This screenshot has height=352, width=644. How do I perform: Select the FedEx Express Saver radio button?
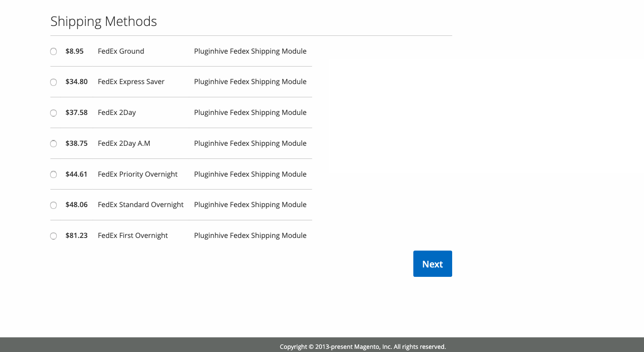(53, 82)
